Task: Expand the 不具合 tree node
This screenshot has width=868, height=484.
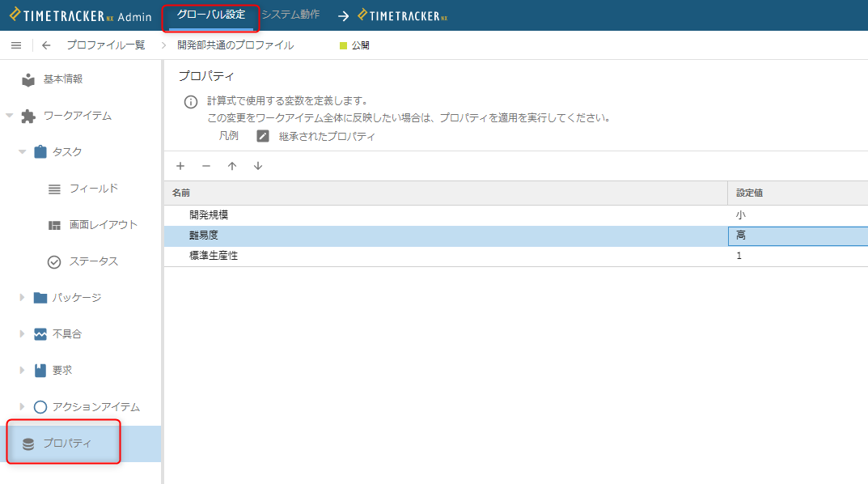Action: tap(22, 334)
